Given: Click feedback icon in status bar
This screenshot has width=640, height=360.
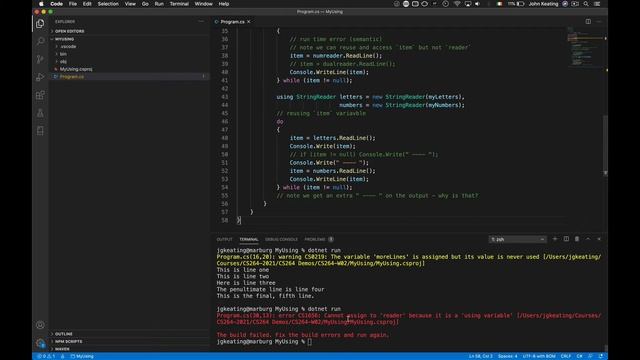Looking at the screenshot, I should pos(590,356).
